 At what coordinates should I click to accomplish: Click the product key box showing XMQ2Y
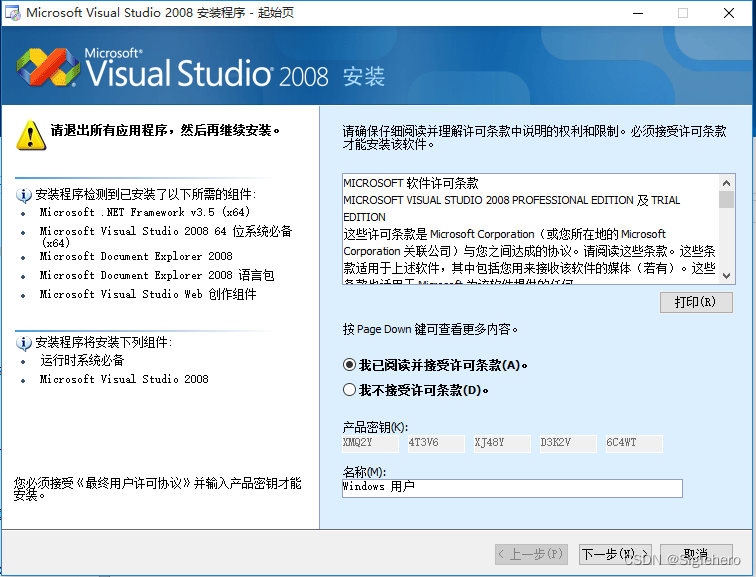pos(370,443)
